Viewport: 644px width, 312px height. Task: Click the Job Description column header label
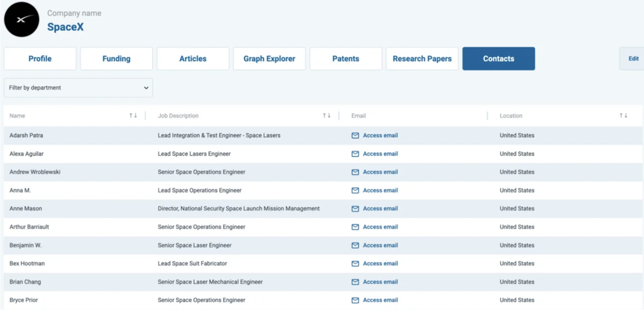[x=178, y=116]
